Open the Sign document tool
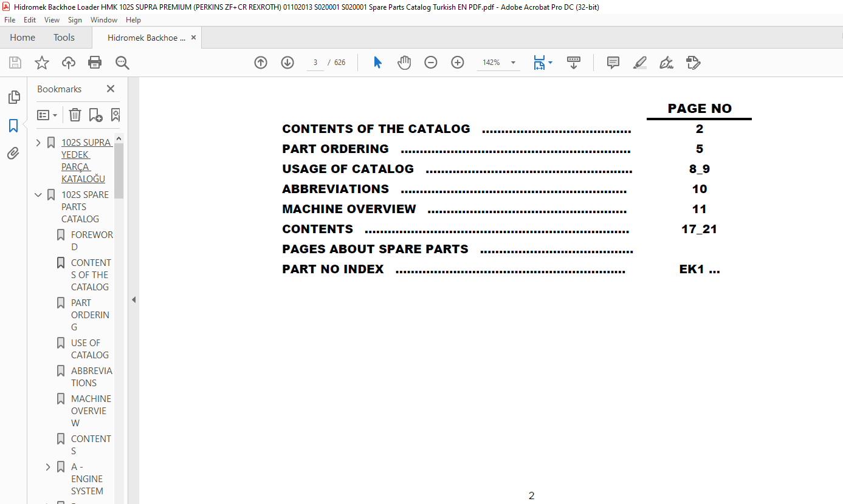Image resolution: width=843 pixels, height=504 pixels. click(x=667, y=63)
